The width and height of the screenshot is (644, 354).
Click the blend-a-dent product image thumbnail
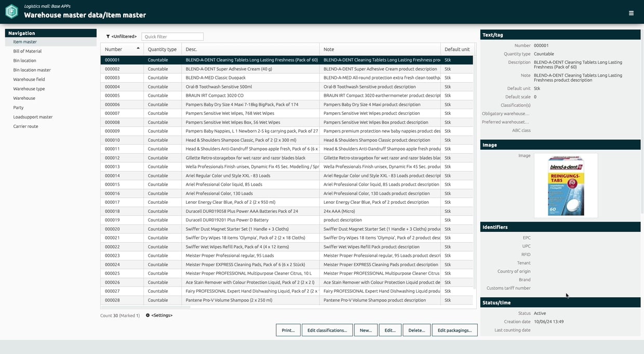(566, 186)
